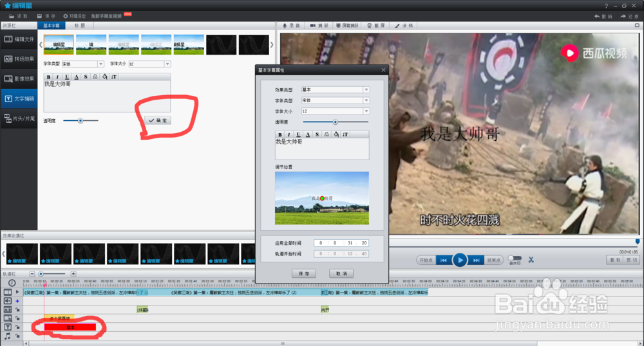Click the 结束点 end point button
Screen dimensions: 644x346
point(494,260)
